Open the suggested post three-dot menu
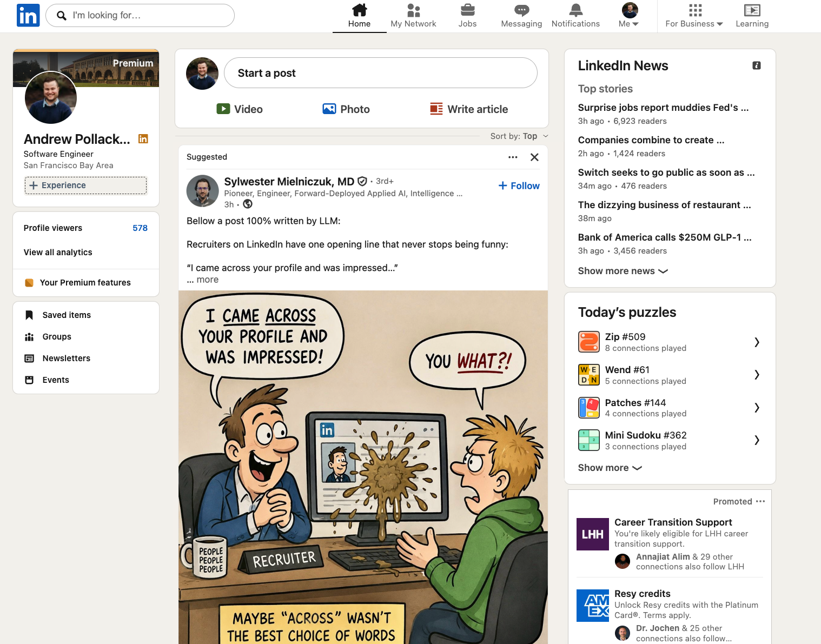Viewport: 821px width, 644px height. pyautogui.click(x=513, y=157)
